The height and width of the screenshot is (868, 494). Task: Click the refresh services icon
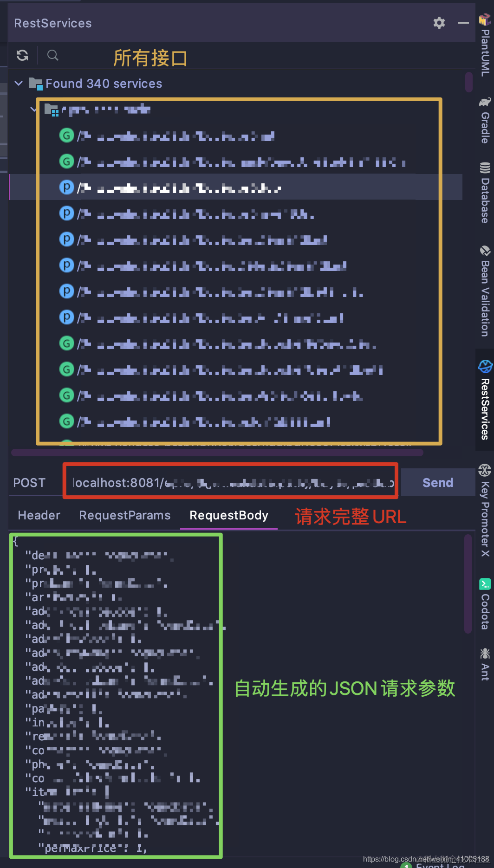(22, 56)
